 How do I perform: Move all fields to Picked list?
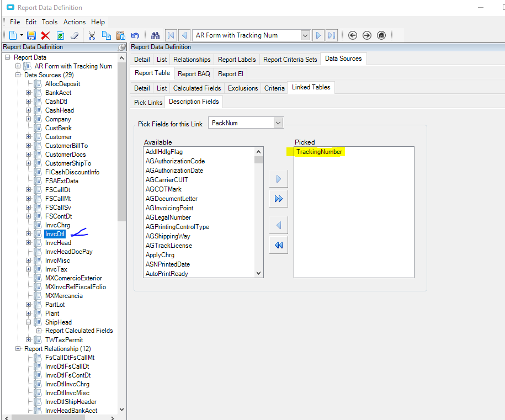279,199
